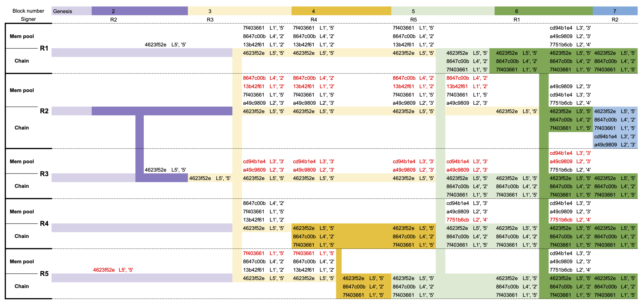Click signer R5 under block 5
The image size is (644, 305).
click(x=413, y=19)
